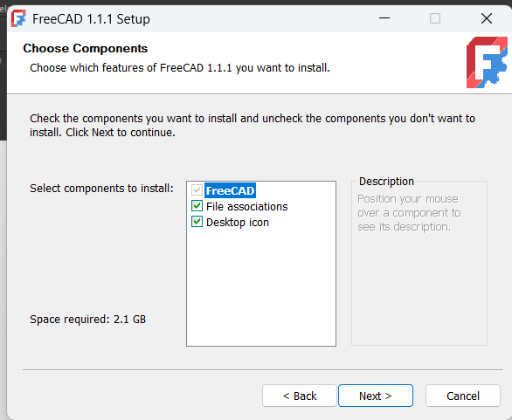This screenshot has width=512, height=420.
Task: Click the FreeCAD 1.1.1 Setup title text
Action: 91,19
